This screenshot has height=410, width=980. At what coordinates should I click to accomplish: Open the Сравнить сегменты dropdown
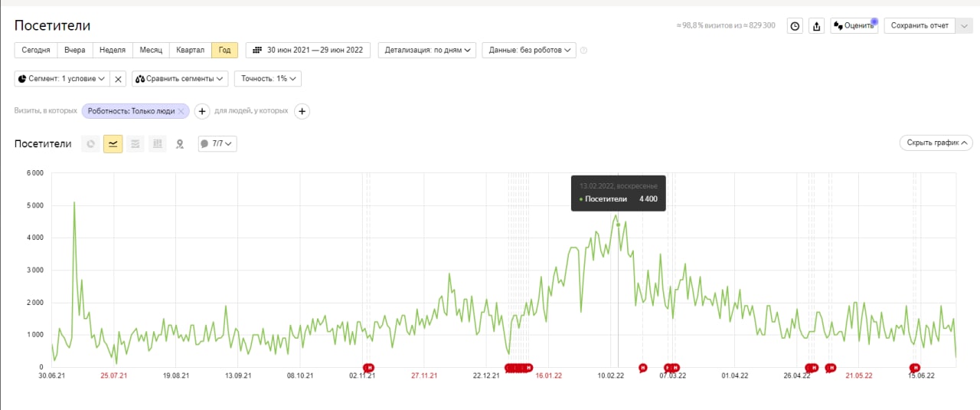[180, 78]
